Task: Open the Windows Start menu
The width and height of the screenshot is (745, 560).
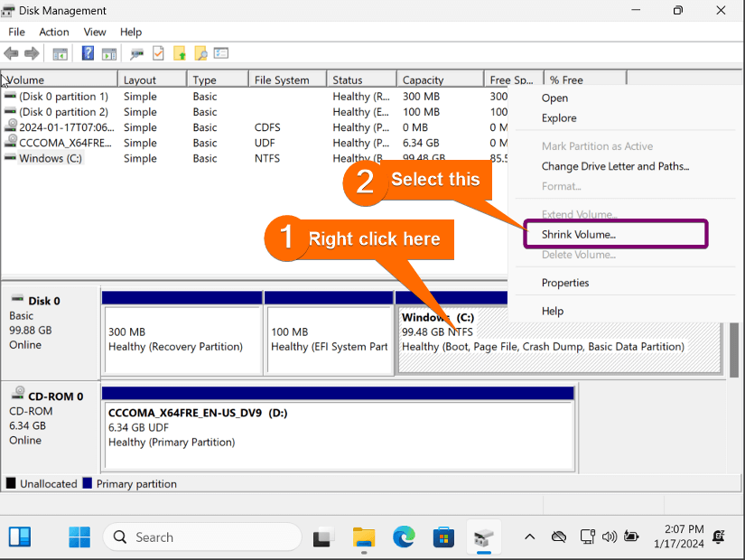Action: 79,537
